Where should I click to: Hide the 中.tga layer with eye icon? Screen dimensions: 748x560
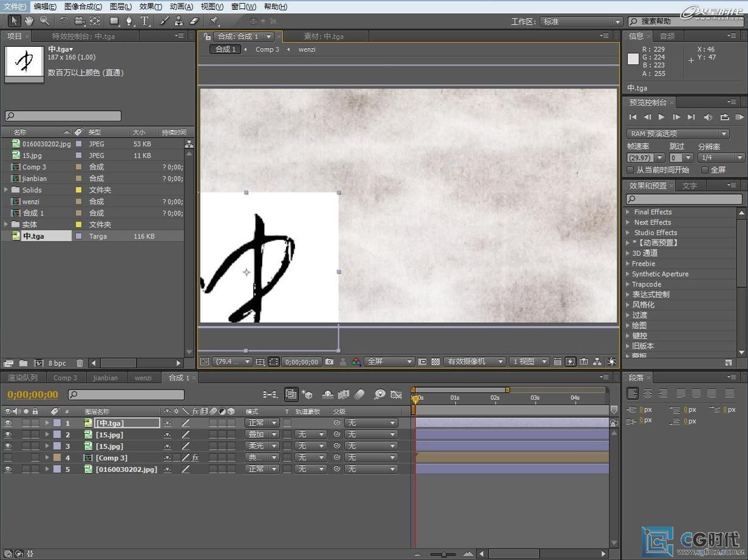point(8,423)
